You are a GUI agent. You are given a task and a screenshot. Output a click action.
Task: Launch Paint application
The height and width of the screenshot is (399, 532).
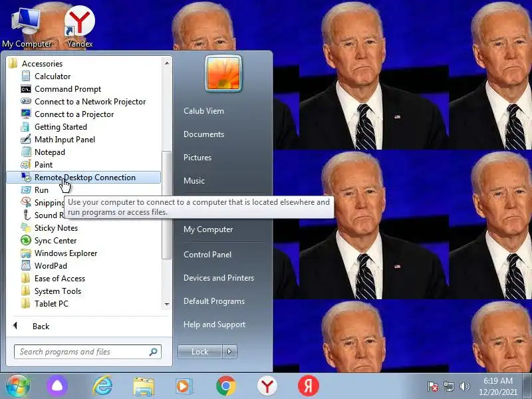[43, 165]
